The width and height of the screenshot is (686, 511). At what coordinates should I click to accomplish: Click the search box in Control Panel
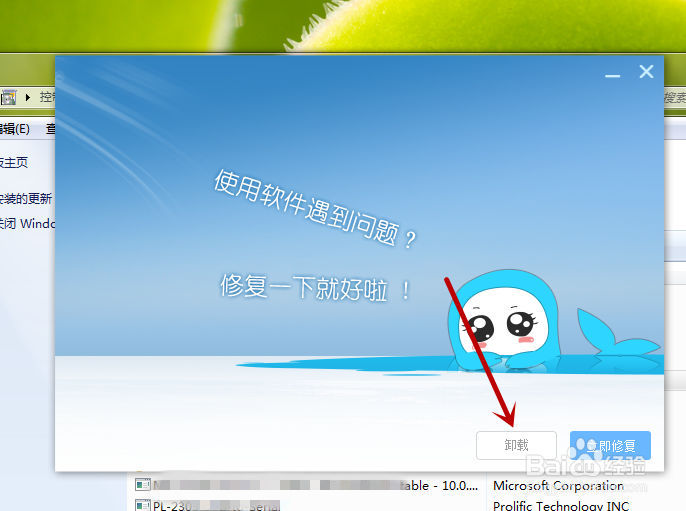(675, 97)
